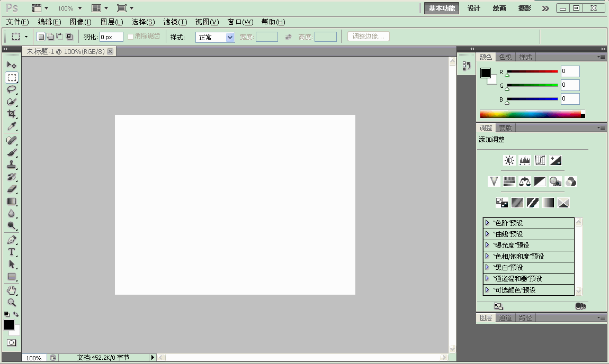Select the Gradient tool
Image resolution: width=609 pixels, height=364 pixels.
12,202
